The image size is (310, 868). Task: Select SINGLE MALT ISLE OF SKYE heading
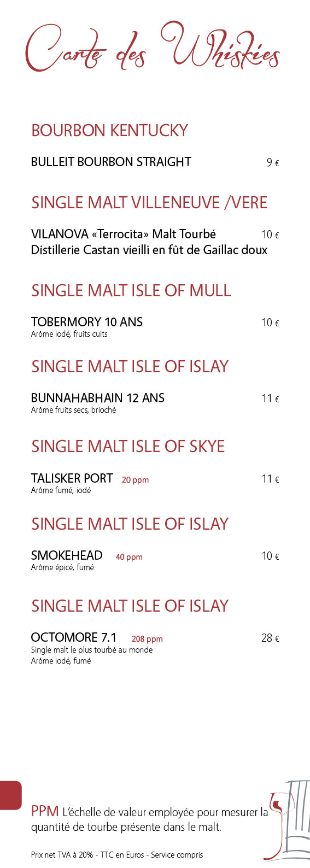click(128, 447)
